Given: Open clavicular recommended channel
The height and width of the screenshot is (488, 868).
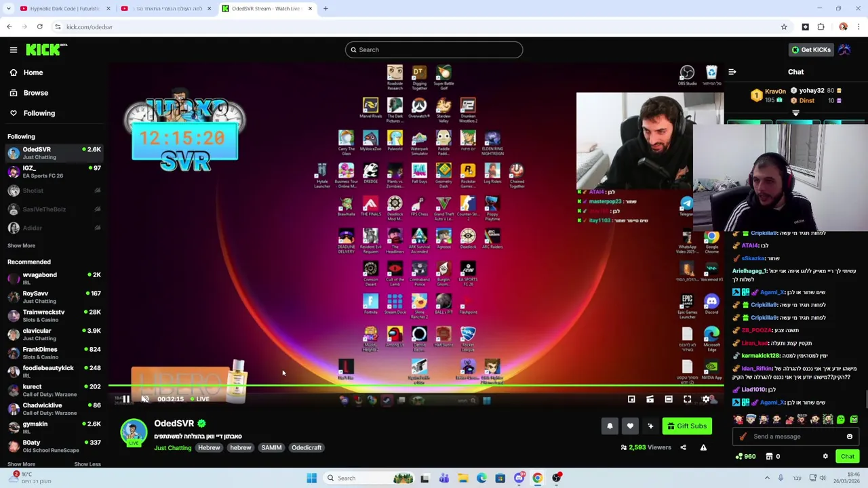Looking at the screenshot, I should click(x=54, y=334).
